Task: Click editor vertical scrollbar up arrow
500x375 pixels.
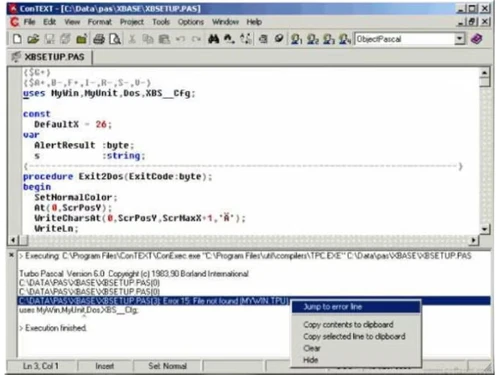Action: pos(484,72)
